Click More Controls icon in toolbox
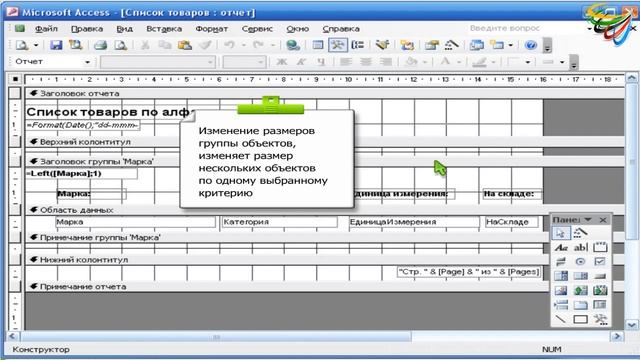 [x=600, y=319]
